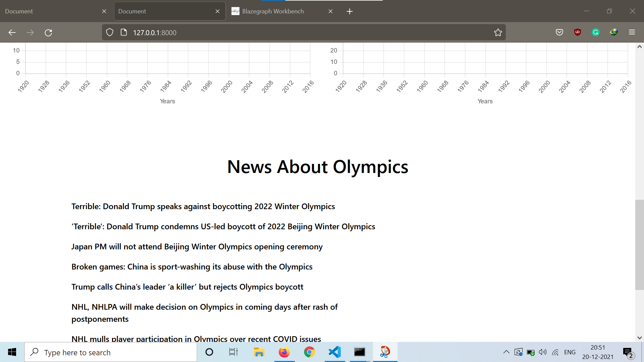Image resolution: width=644 pixels, height=362 pixels.
Task: Go back to the previous page
Action: click(x=12, y=33)
